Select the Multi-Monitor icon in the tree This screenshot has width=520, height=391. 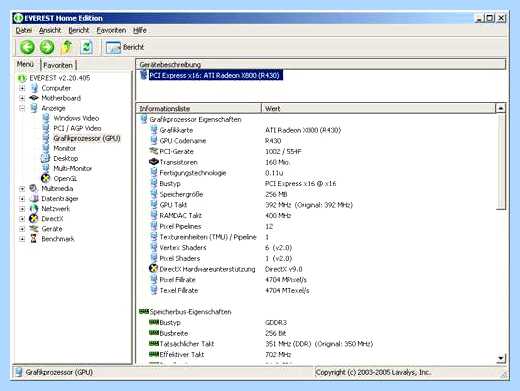click(x=46, y=168)
